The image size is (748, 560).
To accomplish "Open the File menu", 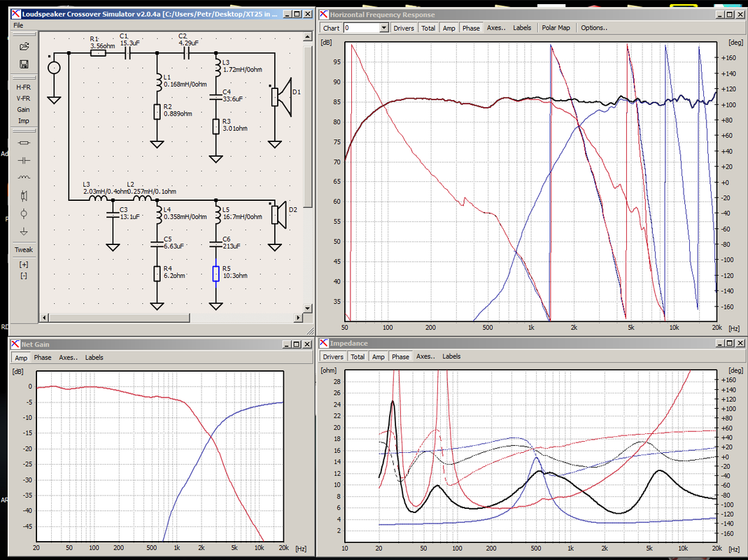I will click(x=18, y=25).
